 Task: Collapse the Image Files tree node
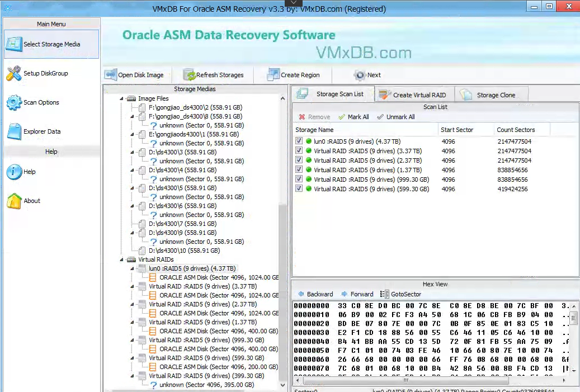[121, 99]
